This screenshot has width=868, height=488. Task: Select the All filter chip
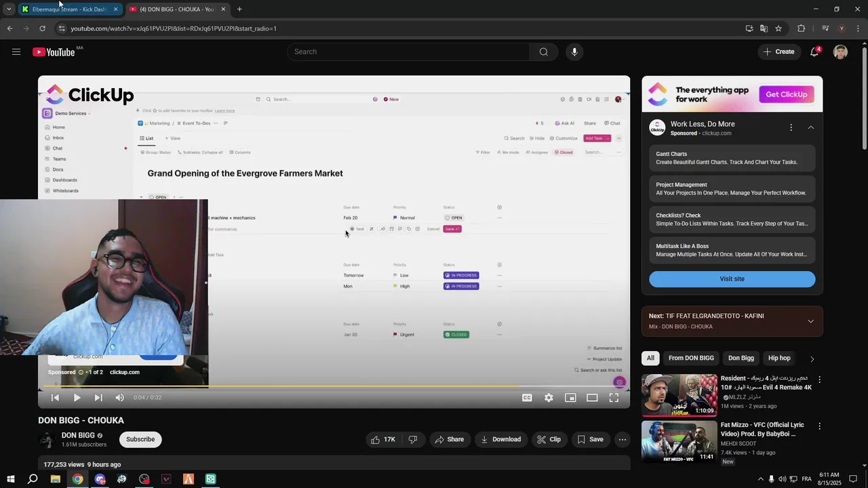650,358
